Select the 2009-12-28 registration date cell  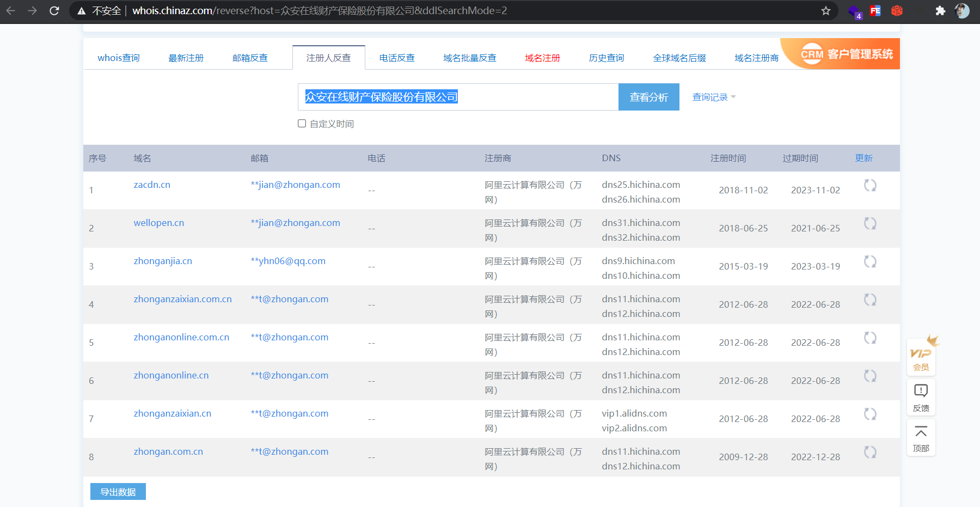click(x=743, y=457)
